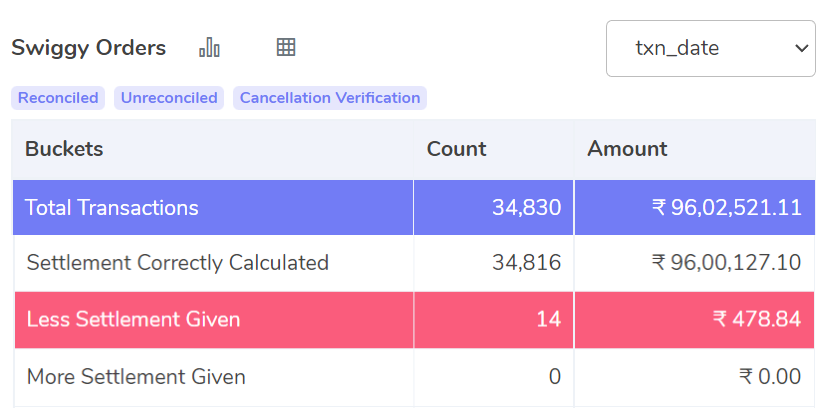Select the Reconciled filter tag
Screen dimensions: 823x408
coord(58,98)
